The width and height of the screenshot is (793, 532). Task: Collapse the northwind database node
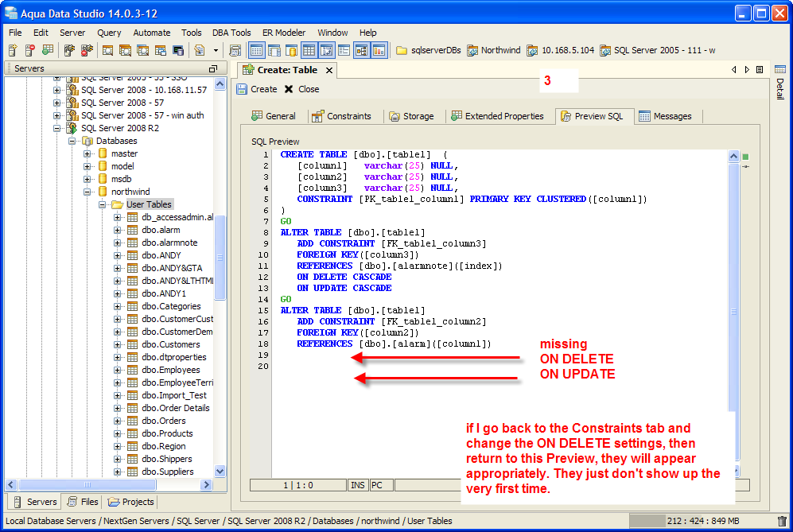point(87,192)
